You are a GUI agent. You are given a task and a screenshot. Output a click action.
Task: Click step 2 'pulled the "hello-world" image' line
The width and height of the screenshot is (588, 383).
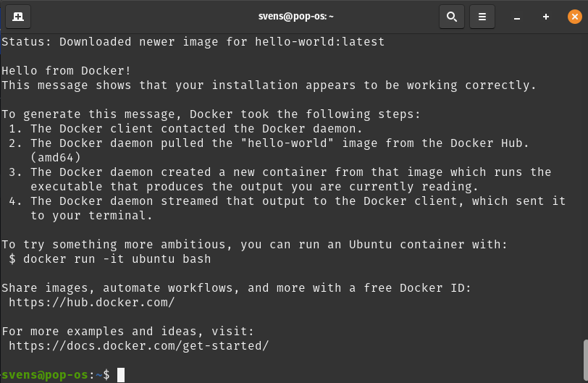pos(269,143)
